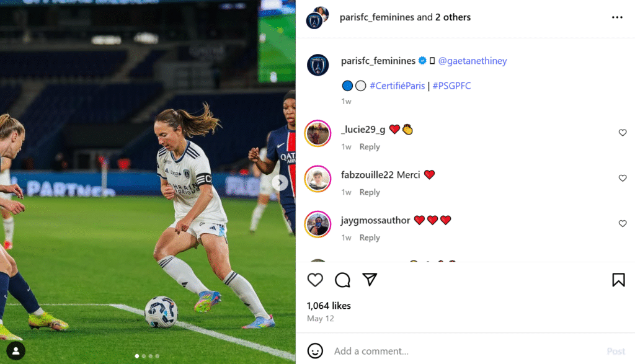Like the post with the heart icon
Screen dimensions: 635x364
coord(315,280)
